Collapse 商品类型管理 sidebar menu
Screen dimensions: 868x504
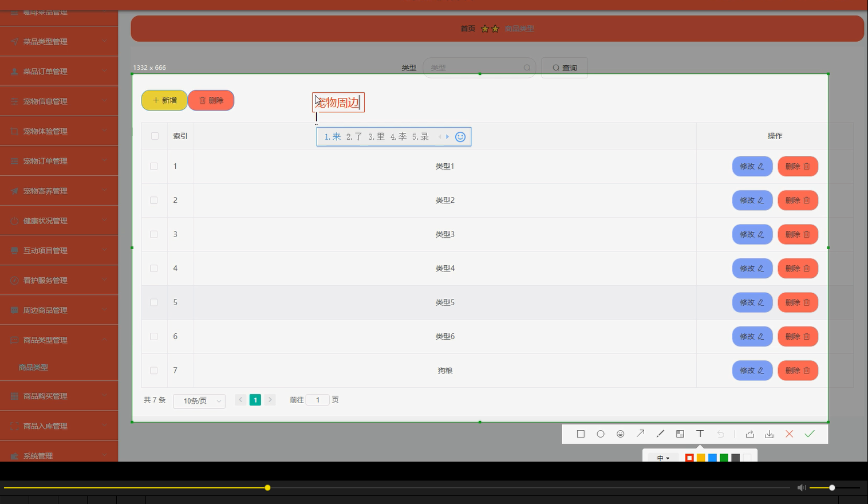click(x=59, y=340)
